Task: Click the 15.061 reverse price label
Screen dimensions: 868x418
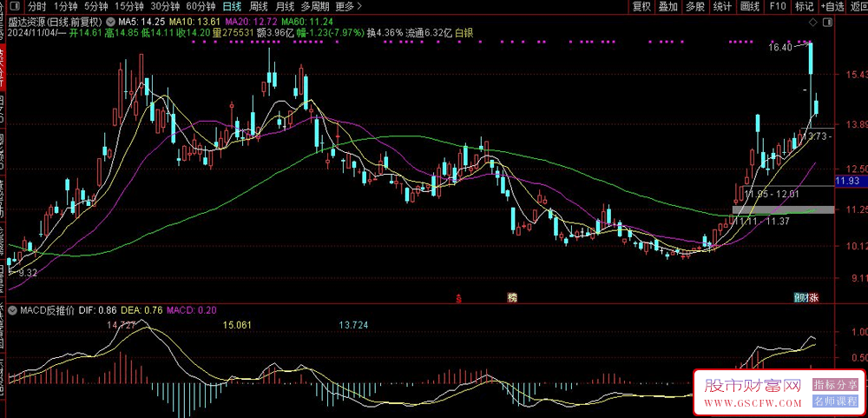Action: (238, 325)
